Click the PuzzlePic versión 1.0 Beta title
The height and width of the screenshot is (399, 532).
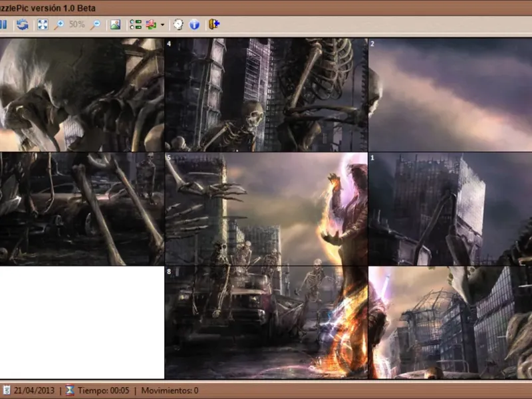coord(47,8)
